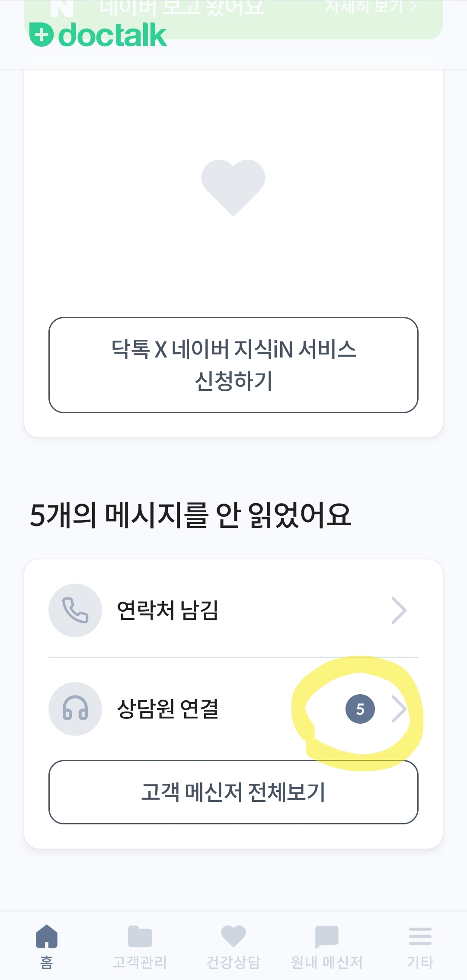
Task: Tap the headphones icon beside 상담원 연결
Action: [75, 709]
